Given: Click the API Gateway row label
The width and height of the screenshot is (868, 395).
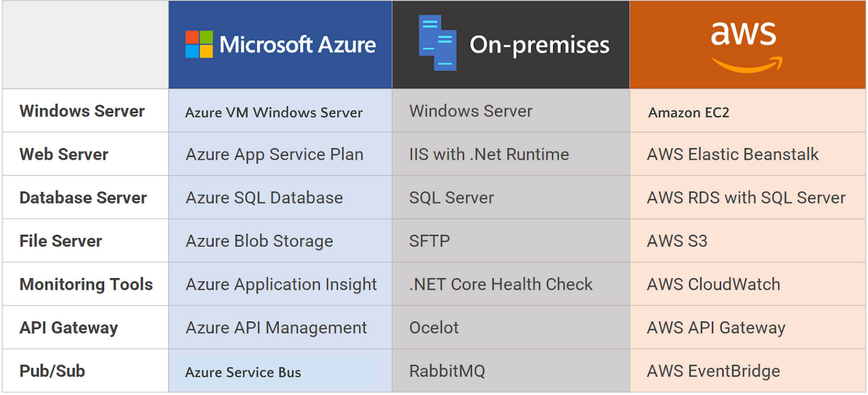Looking at the screenshot, I should (69, 328).
